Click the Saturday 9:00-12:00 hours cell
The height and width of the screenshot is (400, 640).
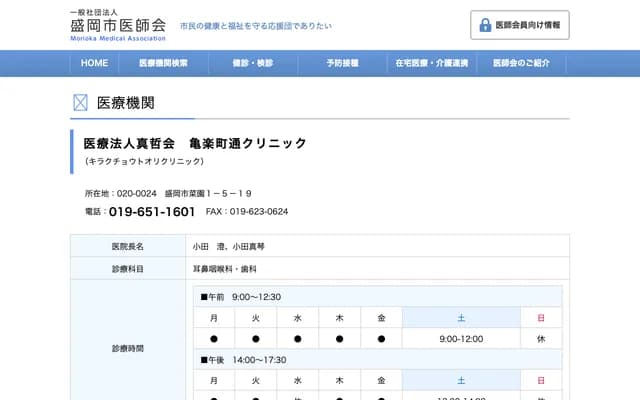click(x=461, y=339)
